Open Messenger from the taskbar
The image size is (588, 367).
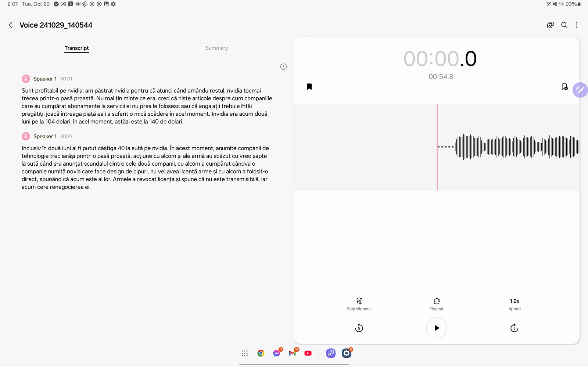pos(277,353)
